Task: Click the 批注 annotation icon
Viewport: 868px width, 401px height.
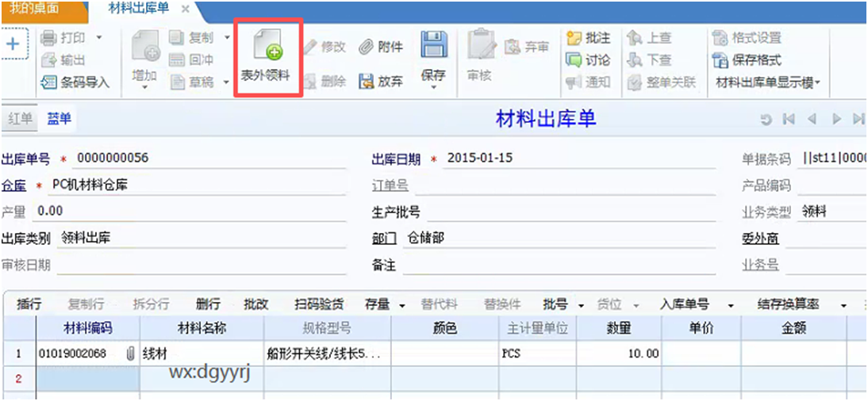Action: tap(574, 37)
